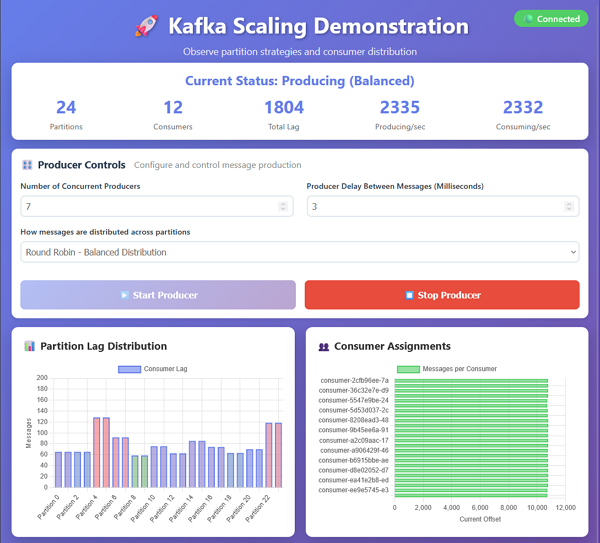Screen dimensions: 600x543
Task: Click the Producer Controls panel icon
Action: pyautogui.click(x=27, y=165)
